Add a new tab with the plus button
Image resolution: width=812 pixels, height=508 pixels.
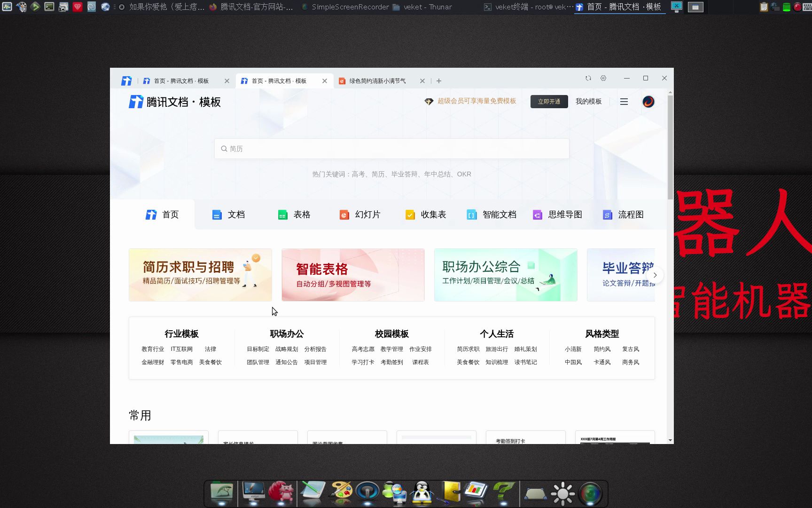pyautogui.click(x=439, y=81)
